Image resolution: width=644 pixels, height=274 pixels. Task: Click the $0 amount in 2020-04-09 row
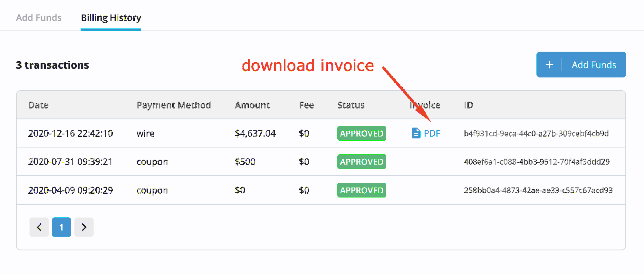240,190
